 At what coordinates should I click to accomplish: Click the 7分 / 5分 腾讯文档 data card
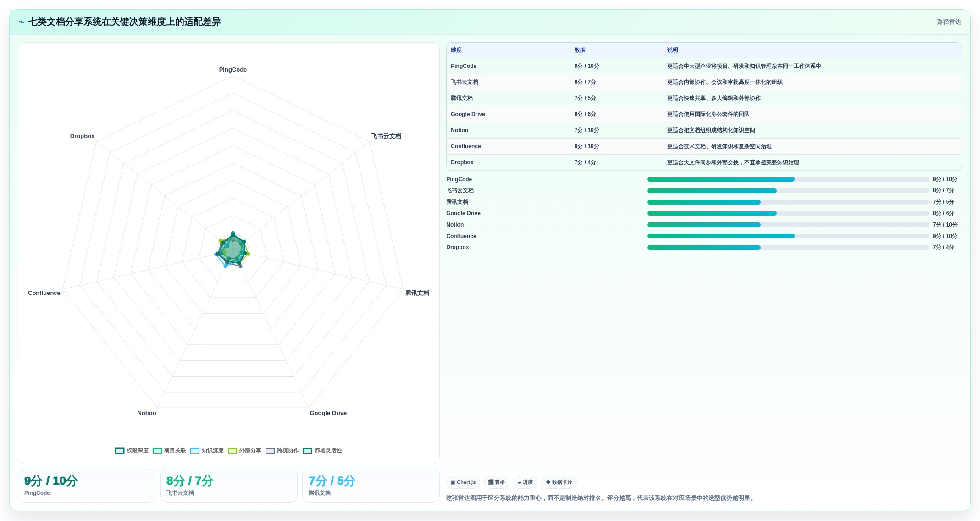click(x=371, y=486)
